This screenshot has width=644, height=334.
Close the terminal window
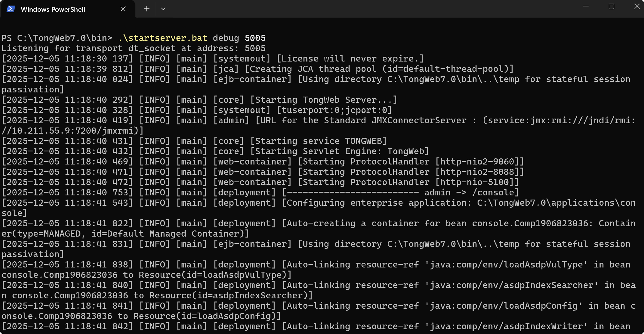tap(637, 6)
